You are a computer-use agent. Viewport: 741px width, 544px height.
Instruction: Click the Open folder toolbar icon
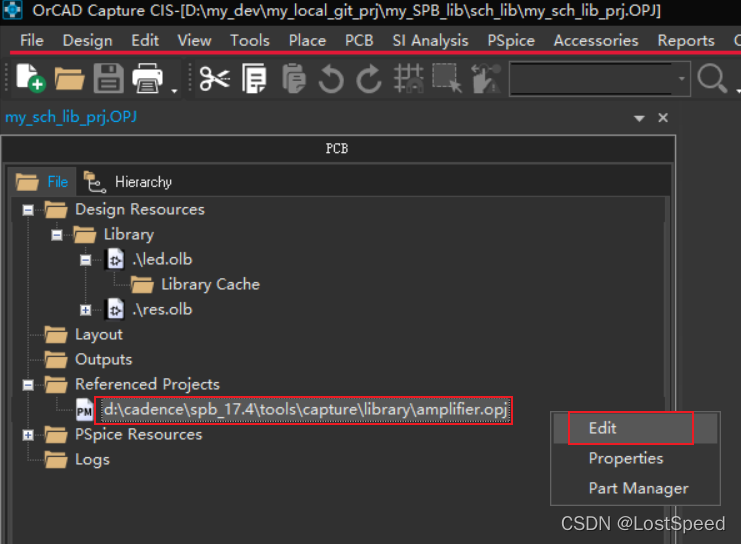[x=69, y=78]
